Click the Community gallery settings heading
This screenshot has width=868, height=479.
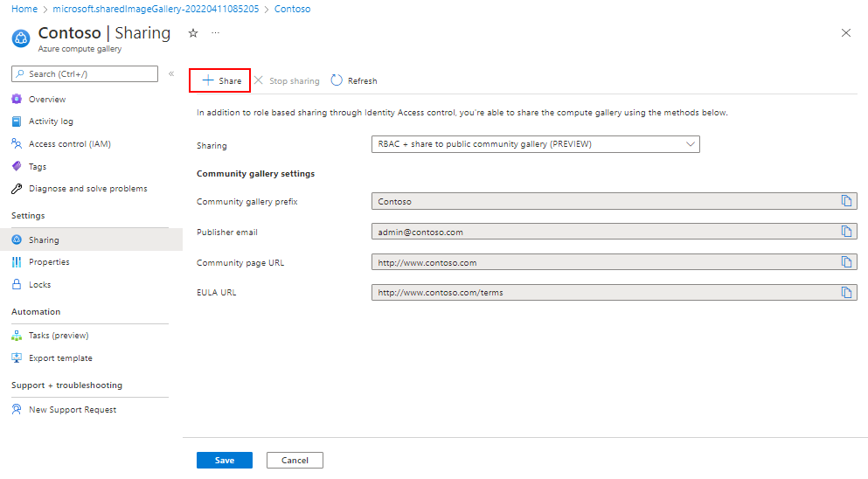coord(256,174)
